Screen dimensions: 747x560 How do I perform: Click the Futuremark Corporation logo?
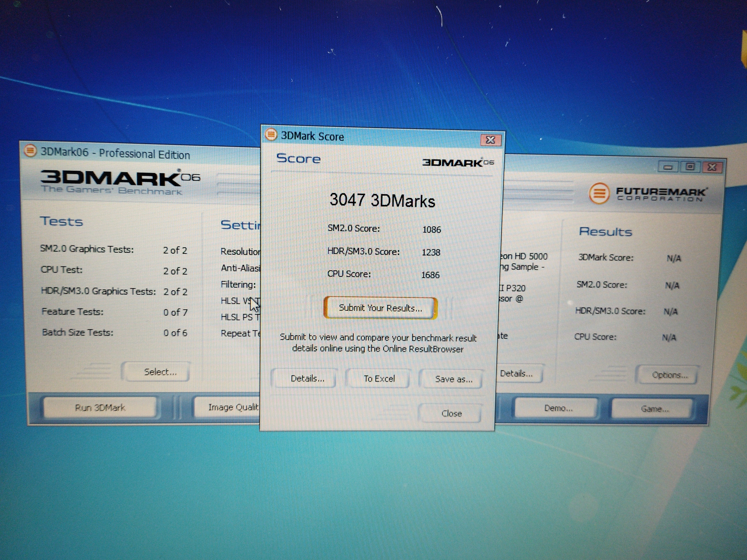click(648, 193)
